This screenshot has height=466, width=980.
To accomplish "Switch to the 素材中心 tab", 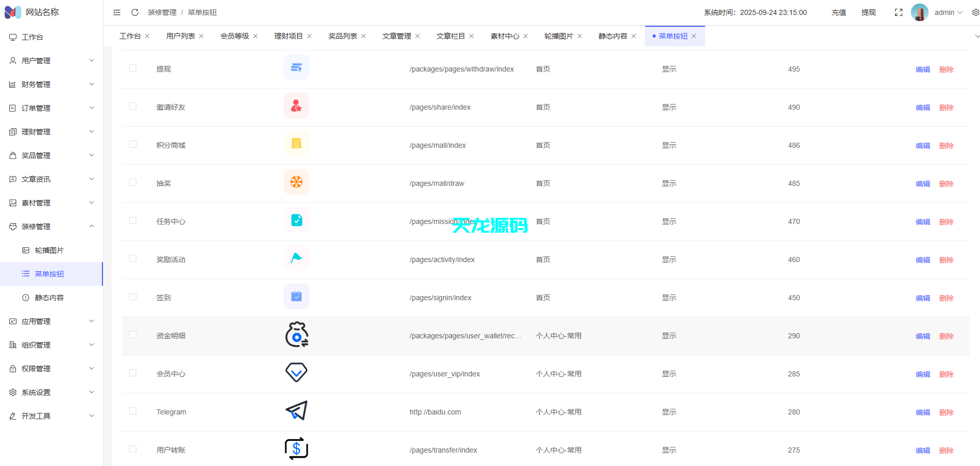I will (505, 36).
